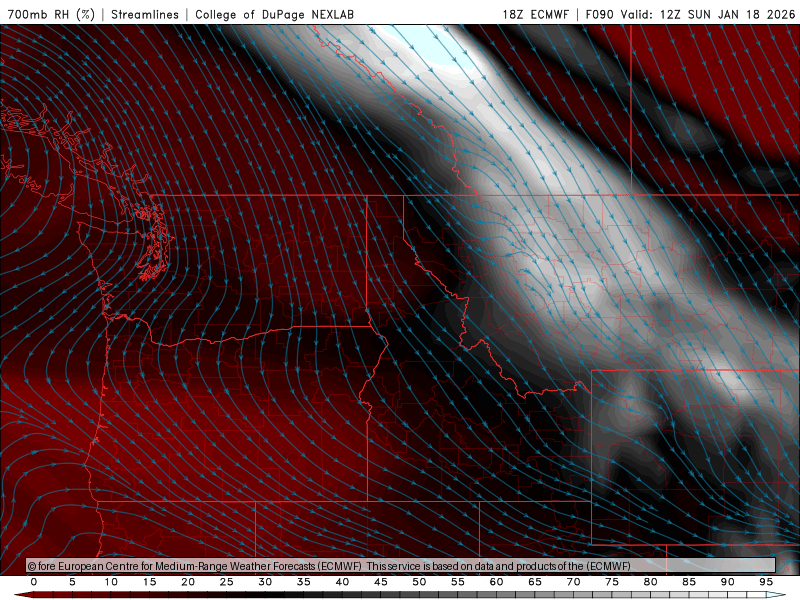Click the "45" colorbar tick label
This screenshot has height=600, width=800.
[x=381, y=582]
